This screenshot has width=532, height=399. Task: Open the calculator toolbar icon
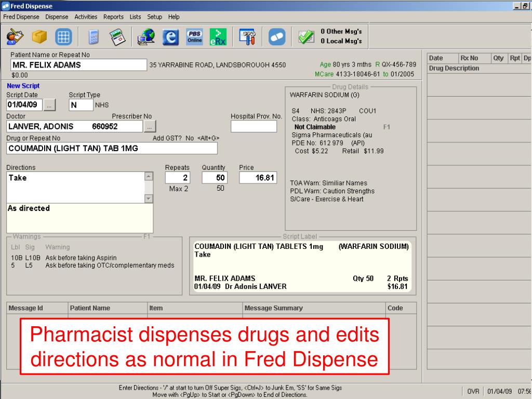click(94, 37)
